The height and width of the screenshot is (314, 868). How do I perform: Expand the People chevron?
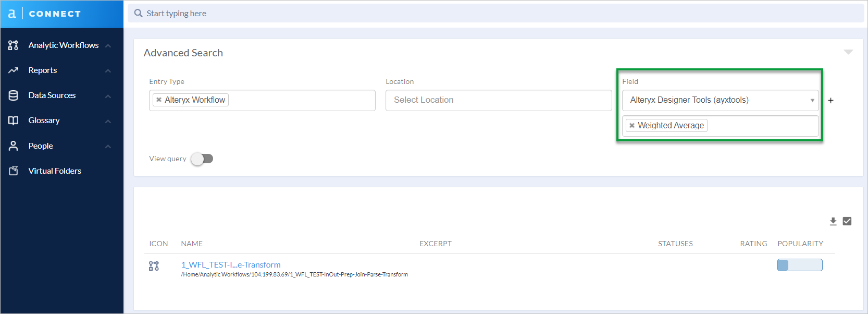click(x=108, y=147)
